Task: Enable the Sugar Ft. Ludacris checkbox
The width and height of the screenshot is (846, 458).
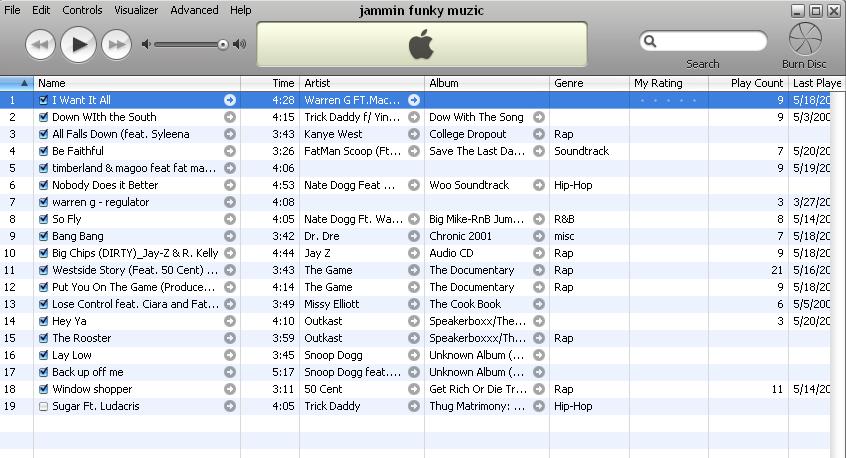Action: pyautogui.click(x=44, y=406)
